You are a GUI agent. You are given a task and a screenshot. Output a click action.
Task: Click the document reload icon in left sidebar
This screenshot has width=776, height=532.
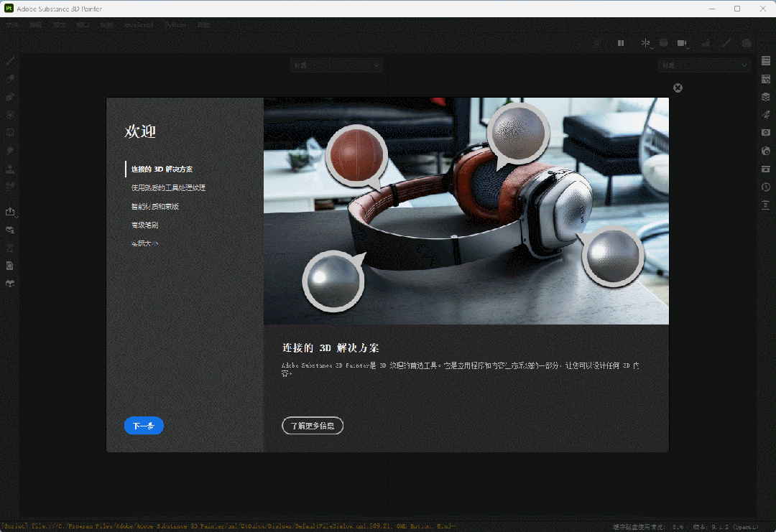10,266
